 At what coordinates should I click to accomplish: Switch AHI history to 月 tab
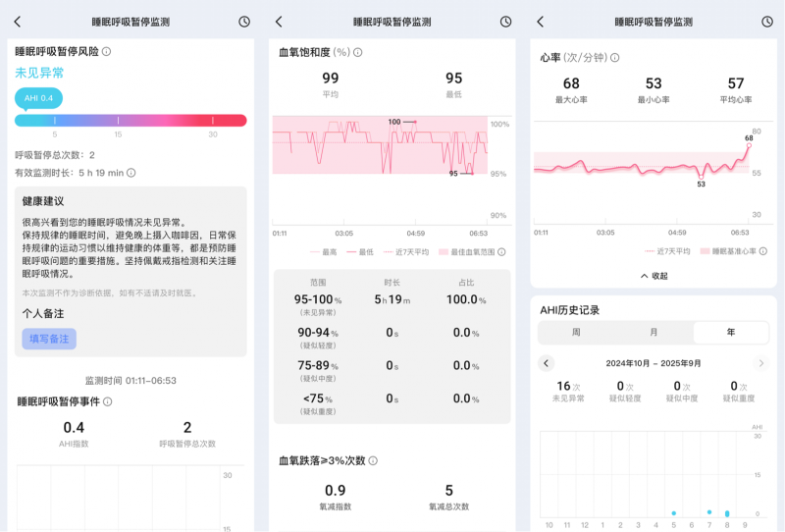click(x=654, y=333)
